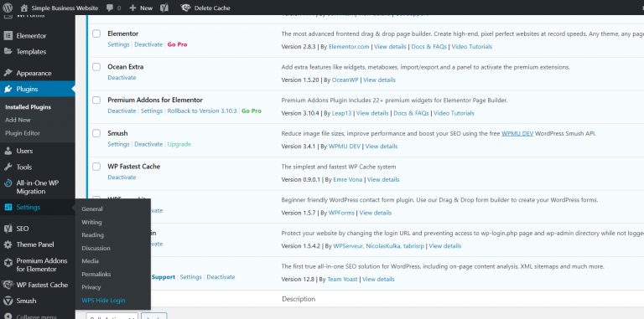
Task: Click the Appearance paintbrush icon
Action: pos(8,73)
